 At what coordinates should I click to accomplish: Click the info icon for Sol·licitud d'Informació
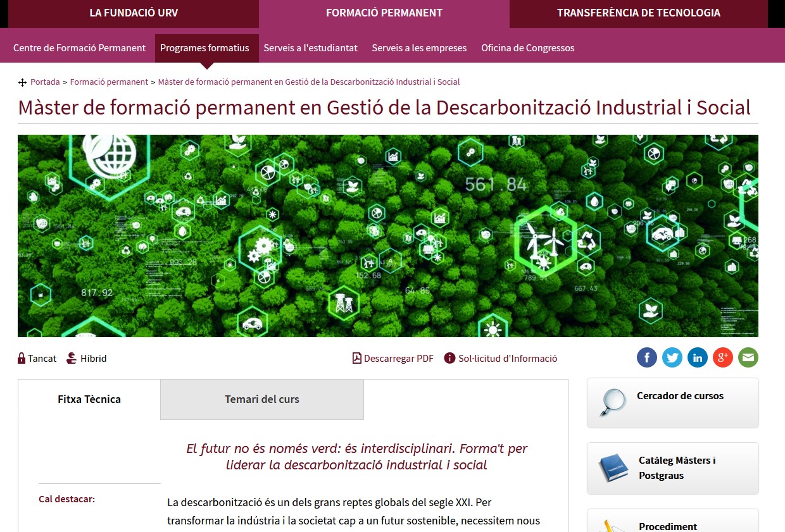(x=449, y=358)
